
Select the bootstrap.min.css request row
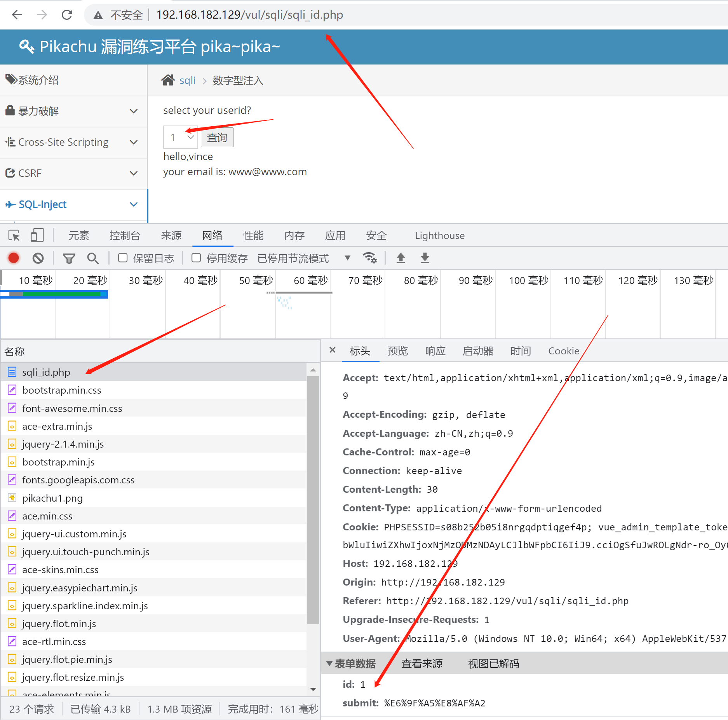point(154,390)
